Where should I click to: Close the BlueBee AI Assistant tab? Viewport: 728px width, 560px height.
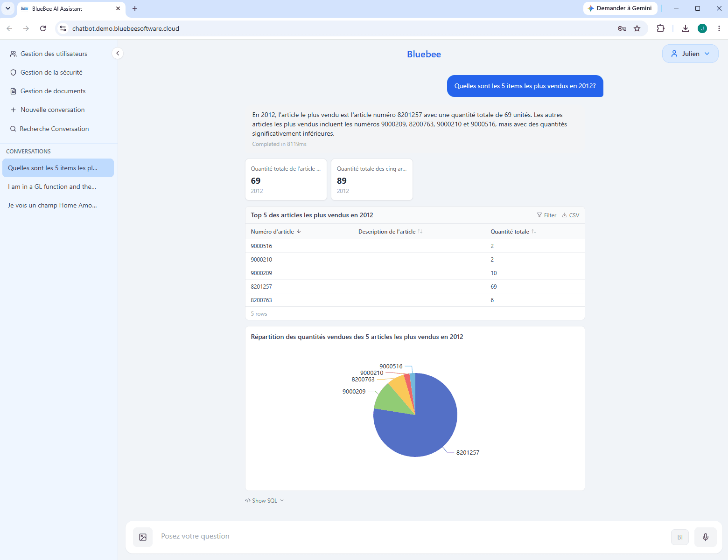coord(118,8)
